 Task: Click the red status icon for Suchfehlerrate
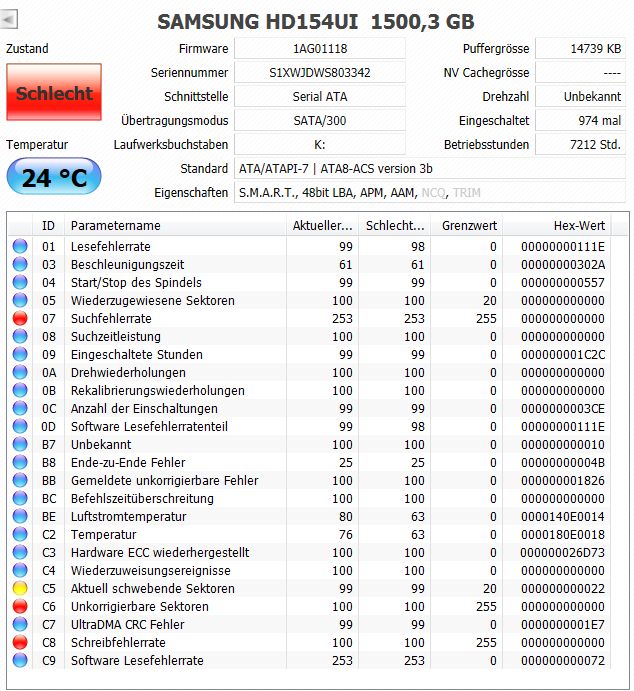point(20,318)
